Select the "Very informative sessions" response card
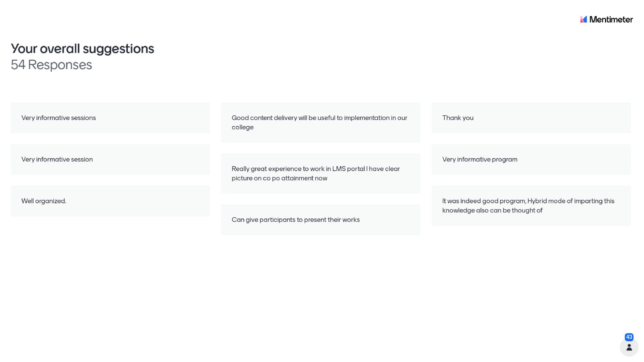The height and width of the screenshot is (362, 644). tap(110, 118)
